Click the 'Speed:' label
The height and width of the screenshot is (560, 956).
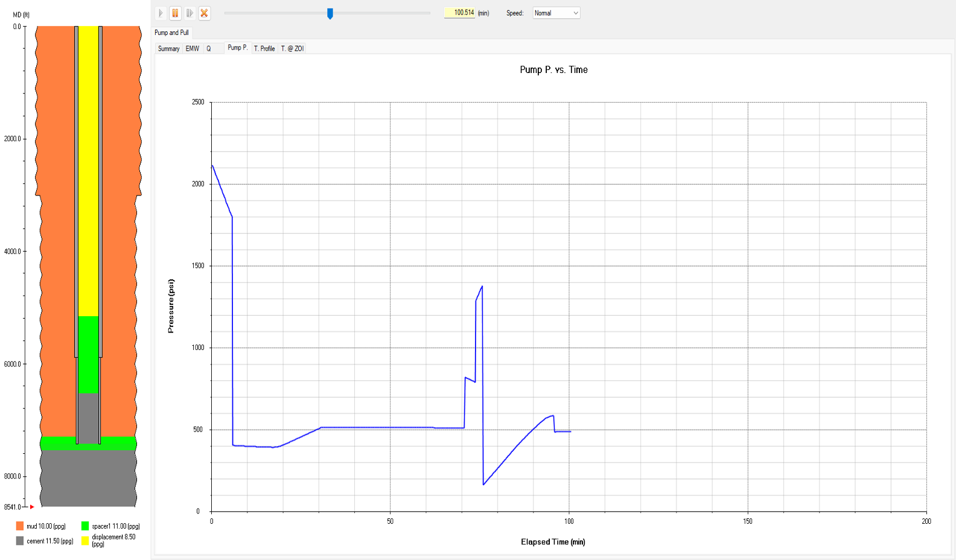click(515, 13)
